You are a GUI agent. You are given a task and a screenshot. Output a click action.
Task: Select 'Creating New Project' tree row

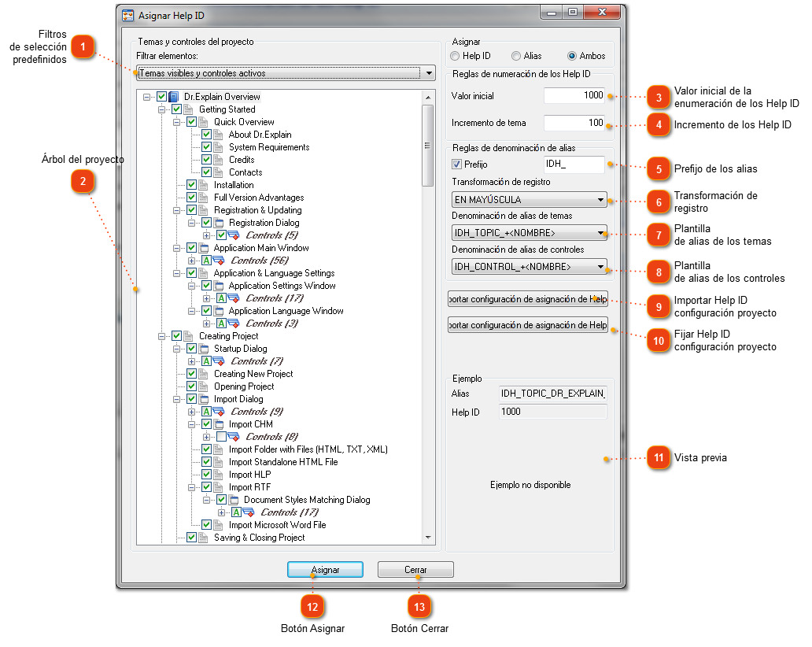tap(253, 374)
